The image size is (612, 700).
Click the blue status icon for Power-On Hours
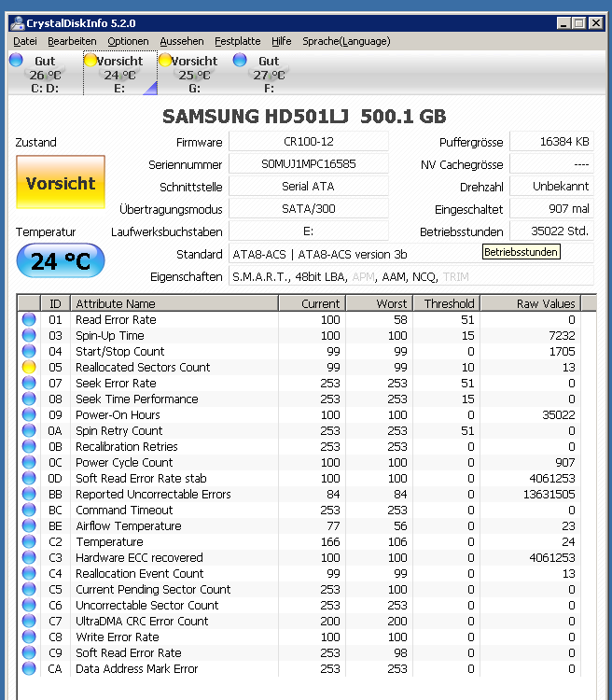pos(29,414)
